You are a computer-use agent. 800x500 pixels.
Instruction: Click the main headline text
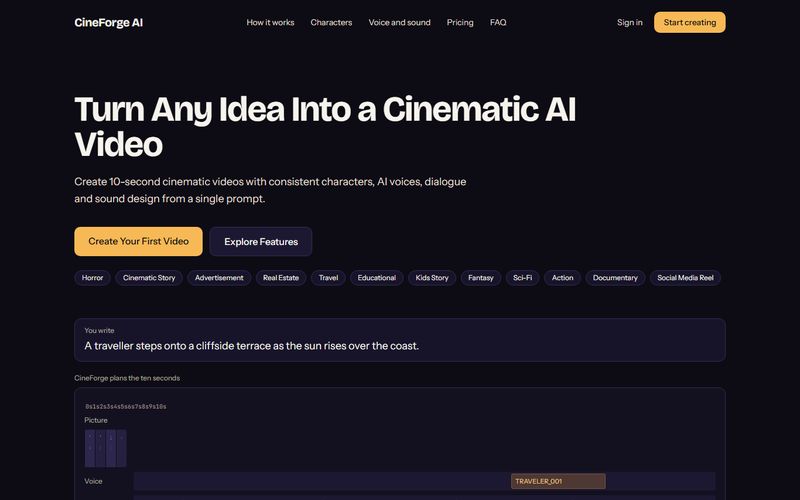(325, 127)
